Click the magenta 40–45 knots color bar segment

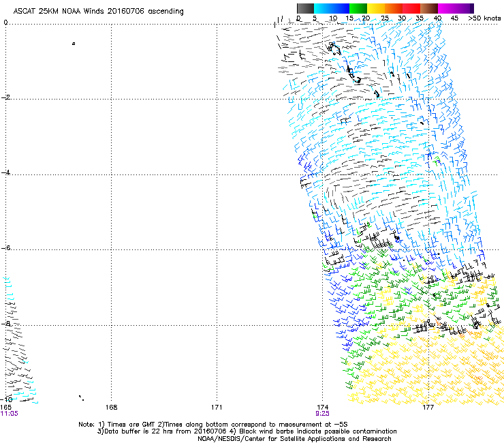click(447, 8)
